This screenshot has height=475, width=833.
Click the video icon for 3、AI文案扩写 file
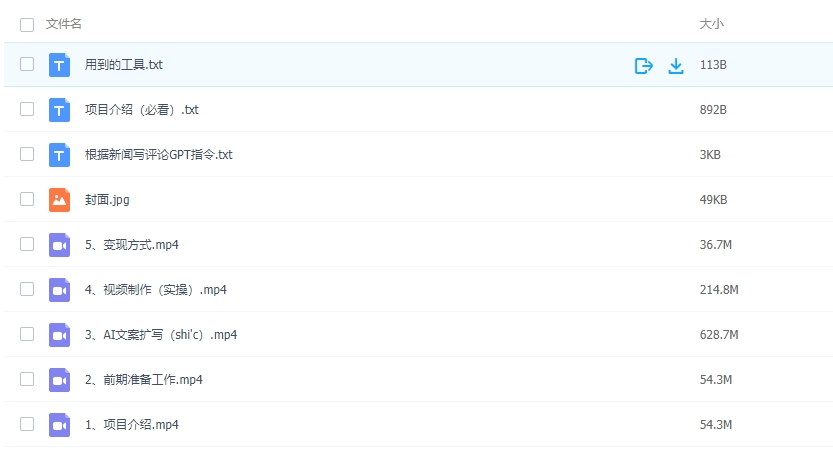point(60,335)
